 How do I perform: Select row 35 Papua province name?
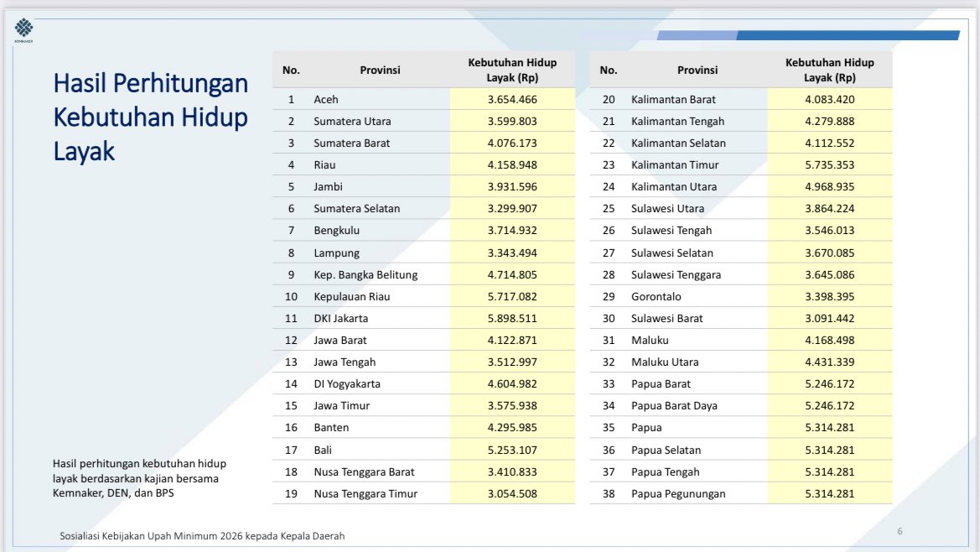[646, 428]
